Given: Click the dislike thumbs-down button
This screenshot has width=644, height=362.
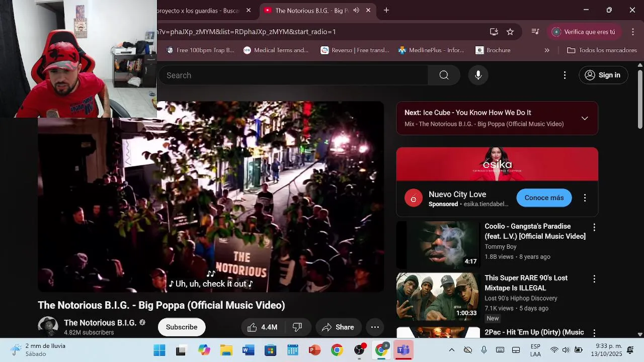Looking at the screenshot, I should click(297, 327).
